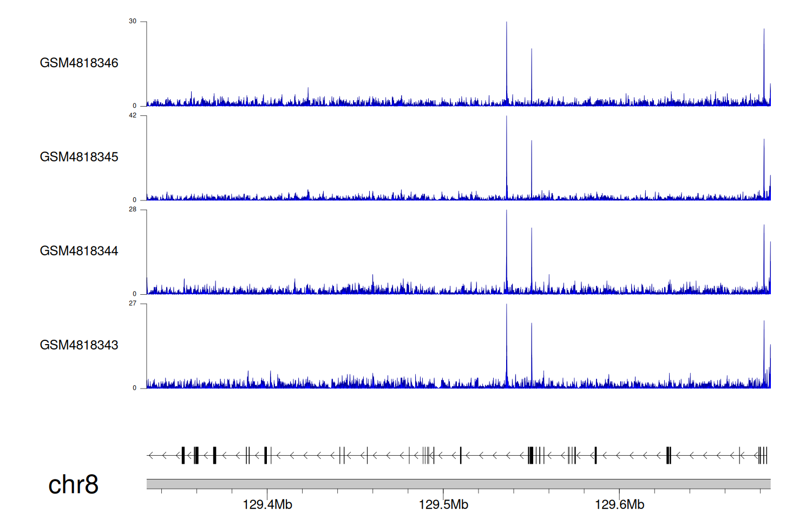Click y-axis maximum value 28 on third track
The image size is (812, 531).
(133, 209)
